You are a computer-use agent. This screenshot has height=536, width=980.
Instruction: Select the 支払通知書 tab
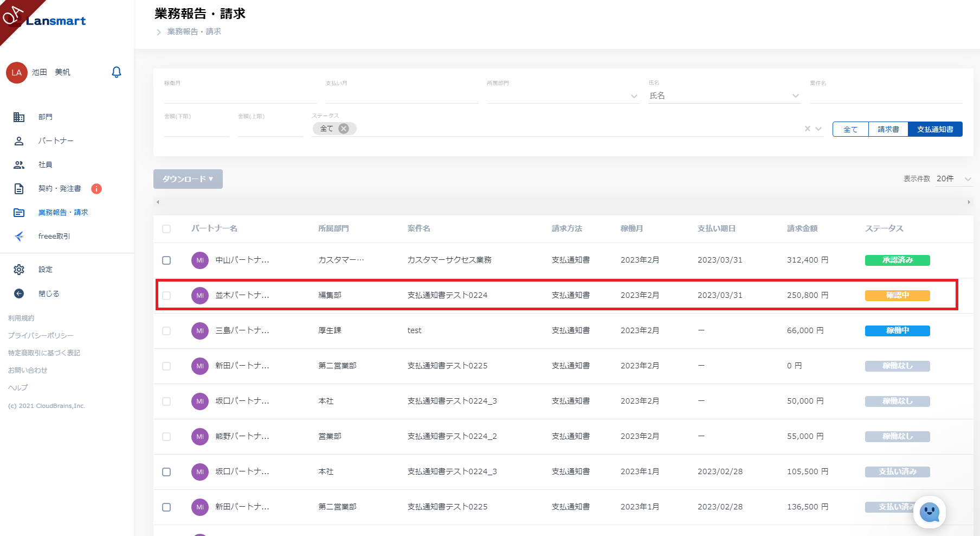pos(935,129)
